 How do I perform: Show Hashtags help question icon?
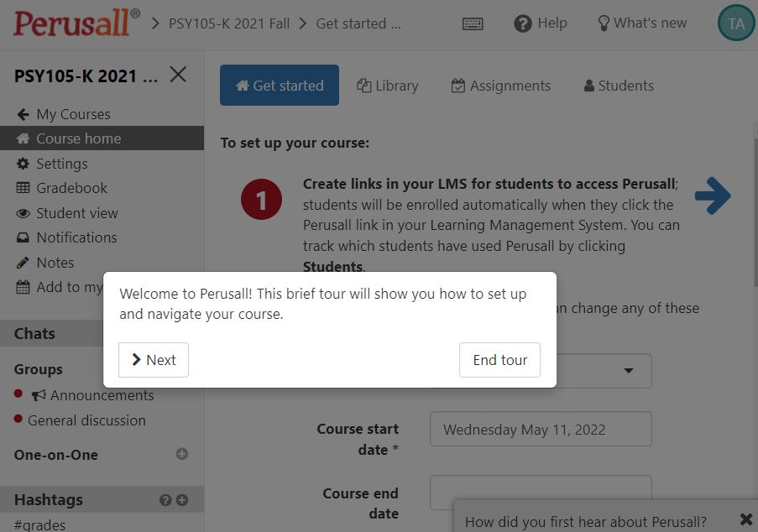165,499
